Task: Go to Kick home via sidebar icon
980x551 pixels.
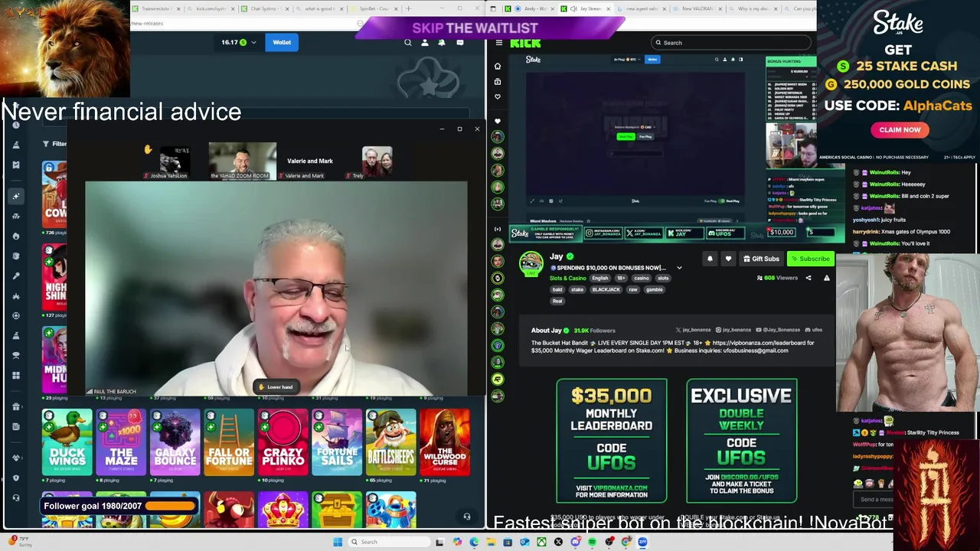Action: click(x=498, y=67)
